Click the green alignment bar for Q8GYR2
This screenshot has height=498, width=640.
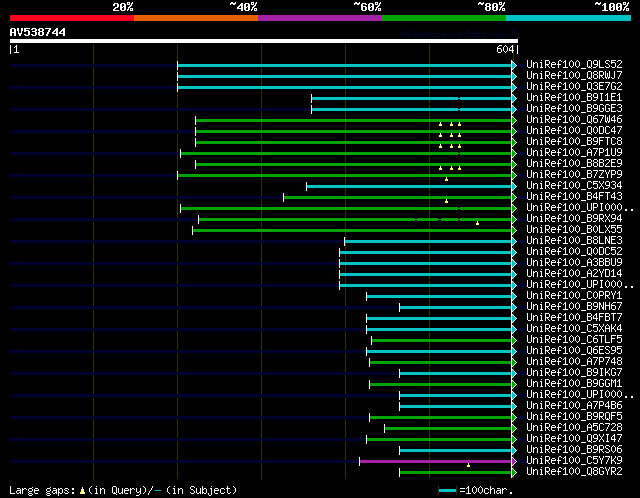click(456, 473)
